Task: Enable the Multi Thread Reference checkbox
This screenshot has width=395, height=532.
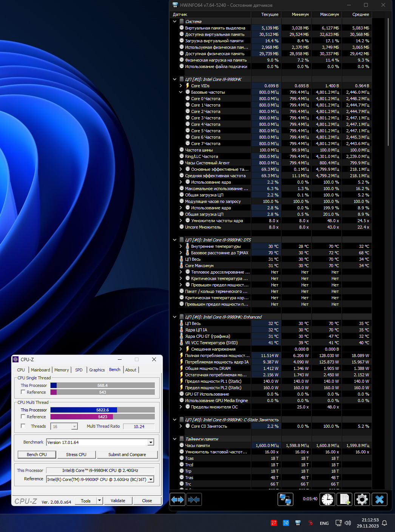Action: tap(23, 417)
